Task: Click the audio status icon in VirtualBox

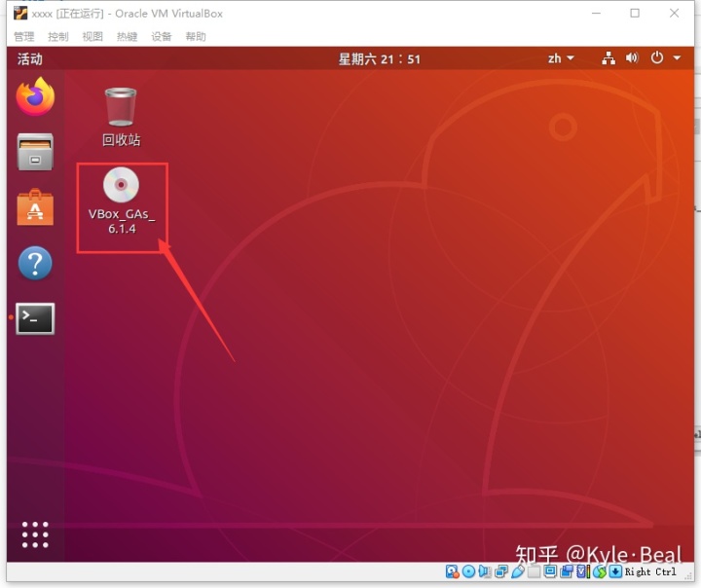Action: point(484,571)
